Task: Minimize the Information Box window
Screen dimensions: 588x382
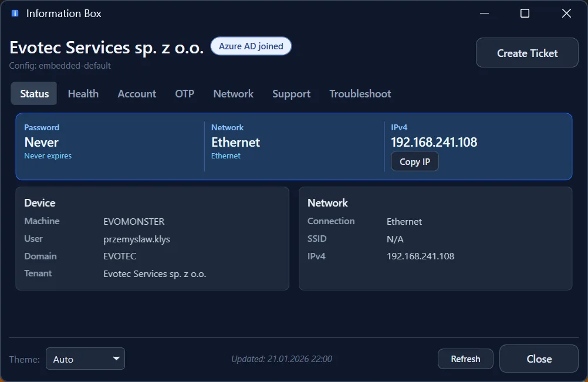Action: tap(484, 13)
